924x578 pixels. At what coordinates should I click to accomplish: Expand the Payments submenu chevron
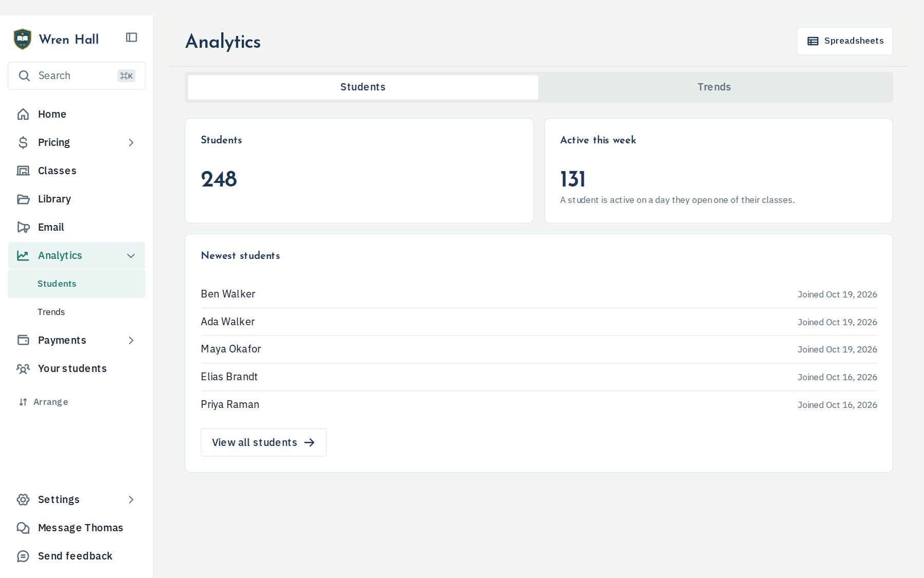pos(131,340)
